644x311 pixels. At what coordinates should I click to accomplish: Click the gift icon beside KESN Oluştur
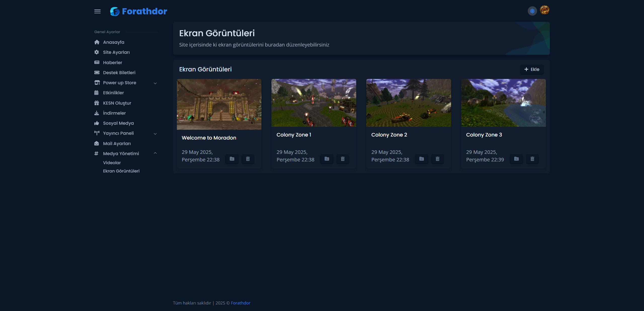97,103
